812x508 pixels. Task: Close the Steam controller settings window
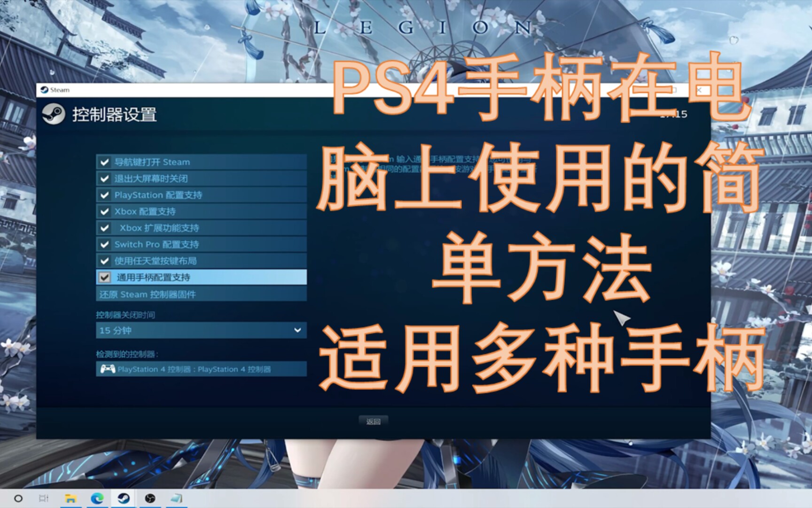click(x=699, y=90)
